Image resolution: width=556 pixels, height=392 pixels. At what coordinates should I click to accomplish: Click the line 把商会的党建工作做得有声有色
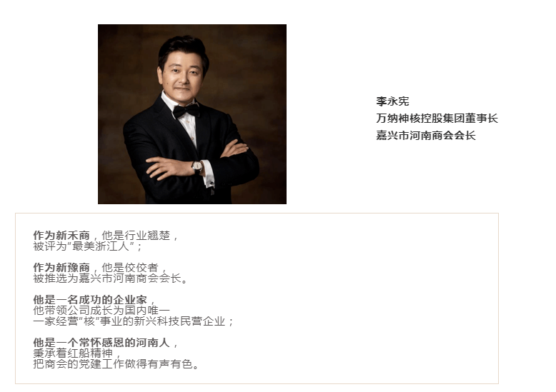pyautogui.click(x=113, y=364)
